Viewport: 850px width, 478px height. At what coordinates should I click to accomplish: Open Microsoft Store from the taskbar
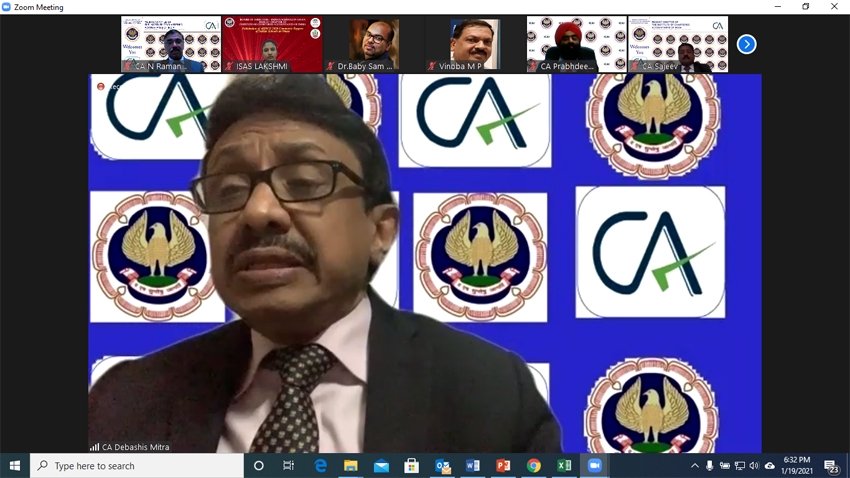point(411,466)
